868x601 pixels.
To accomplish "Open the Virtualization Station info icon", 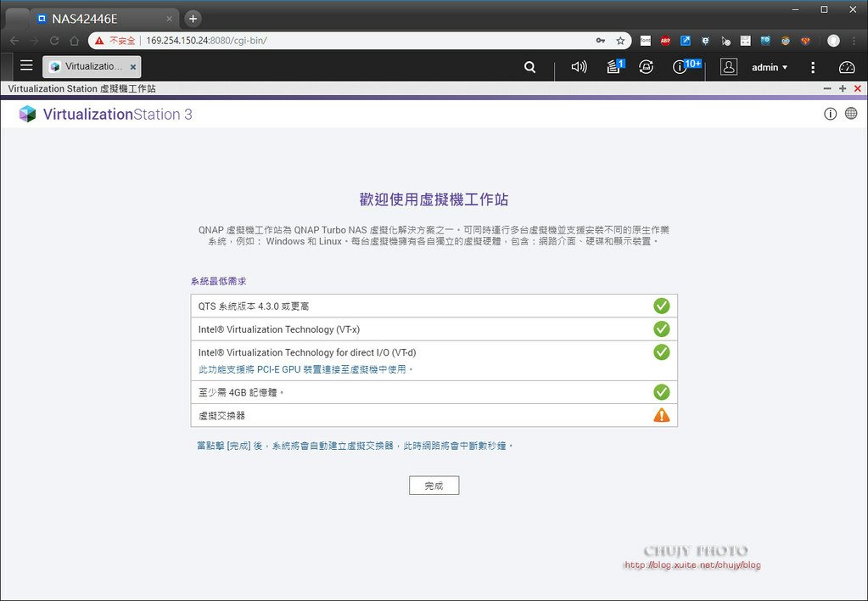I will coord(830,114).
